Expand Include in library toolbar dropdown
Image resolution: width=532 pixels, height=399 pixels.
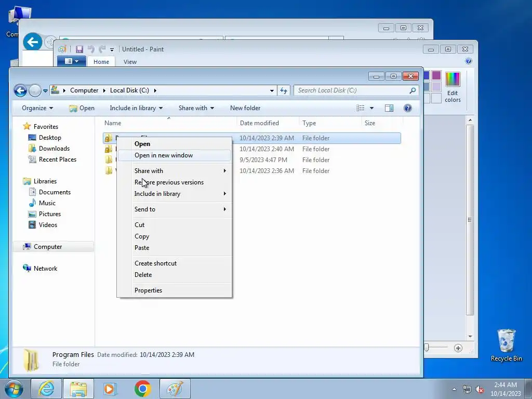[136, 108]
